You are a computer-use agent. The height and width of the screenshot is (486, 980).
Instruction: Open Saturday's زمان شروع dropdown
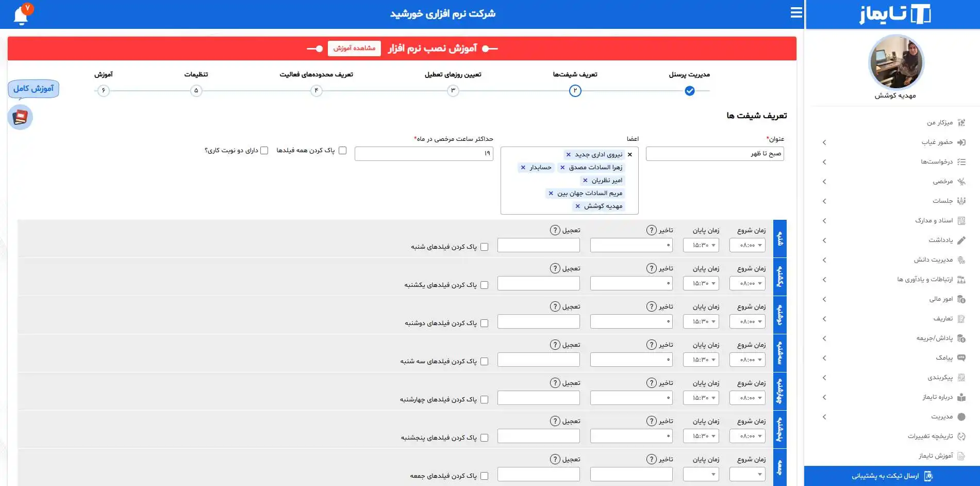coord(747,245)
